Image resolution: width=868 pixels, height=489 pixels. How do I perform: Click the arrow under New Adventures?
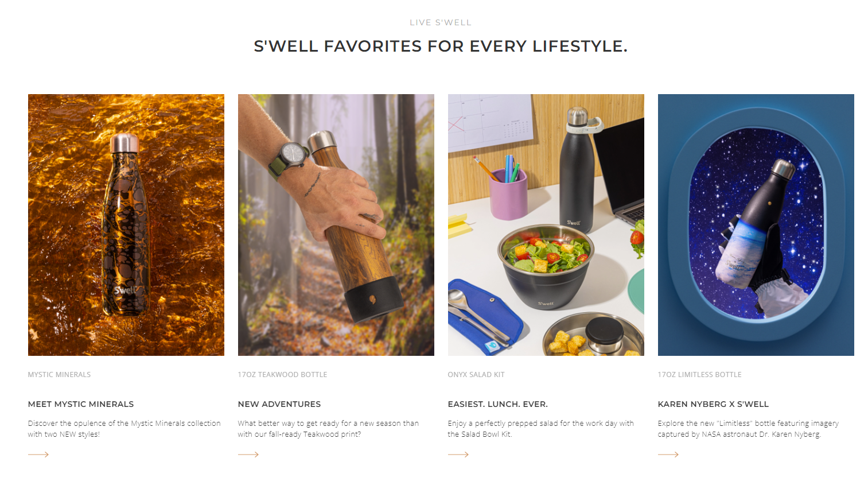tap(248, 455)
